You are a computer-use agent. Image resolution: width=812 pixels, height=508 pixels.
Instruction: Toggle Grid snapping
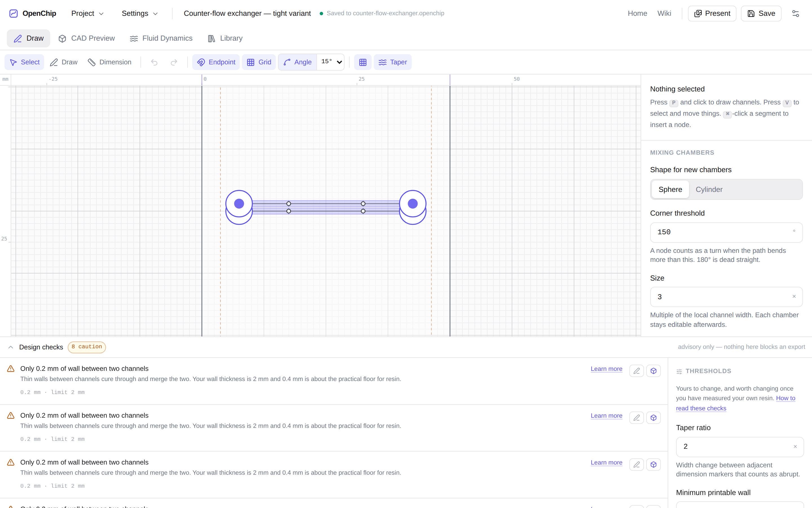coord(259,62)
